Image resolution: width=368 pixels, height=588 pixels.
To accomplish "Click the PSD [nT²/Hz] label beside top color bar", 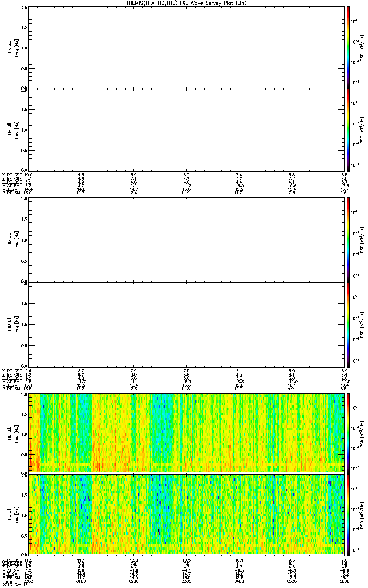I will click(363, 47).
